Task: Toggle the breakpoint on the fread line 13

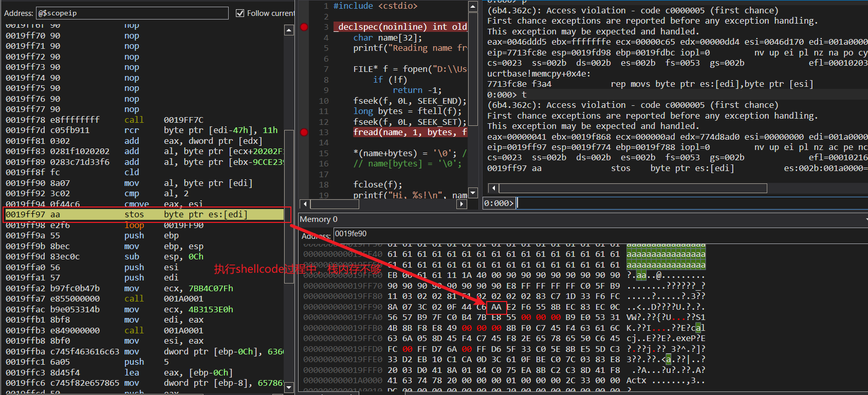Action: coord(304,133)
